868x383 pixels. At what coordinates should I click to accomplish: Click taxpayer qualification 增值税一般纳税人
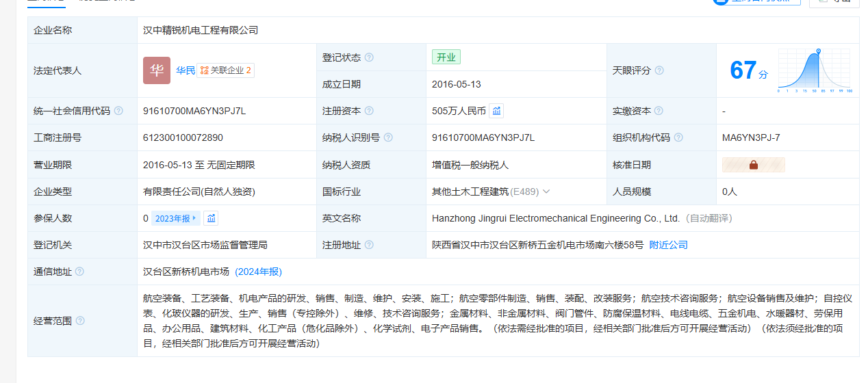click(x=470, y=165)
